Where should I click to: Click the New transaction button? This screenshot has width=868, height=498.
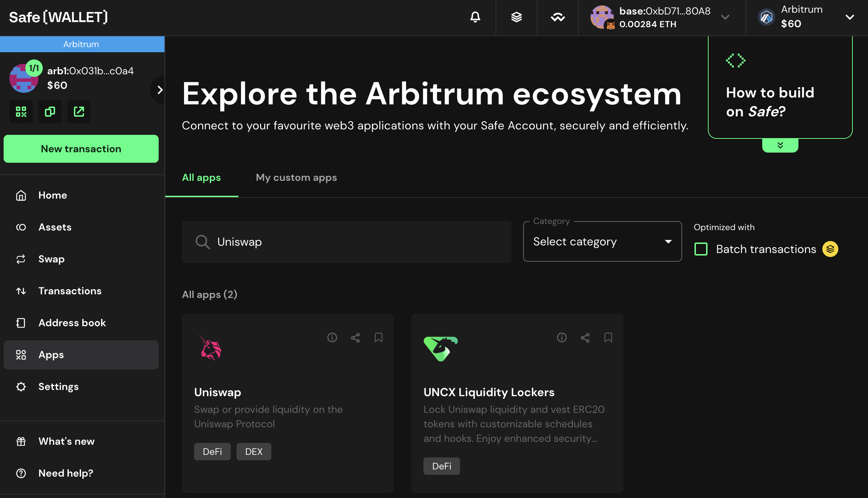[82, 149]
